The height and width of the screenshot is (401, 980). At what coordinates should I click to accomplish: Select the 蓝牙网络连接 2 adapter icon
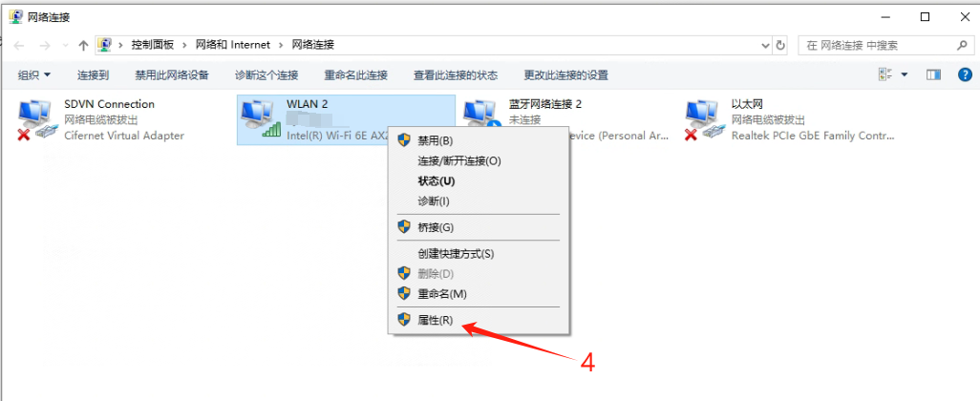click(480, 116)
